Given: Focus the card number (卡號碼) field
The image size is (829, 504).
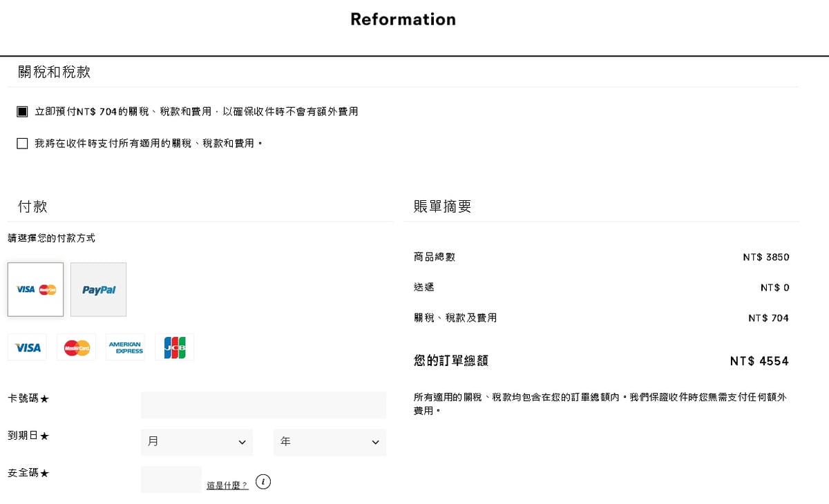Looking at the screenshot, I should 263,405.
